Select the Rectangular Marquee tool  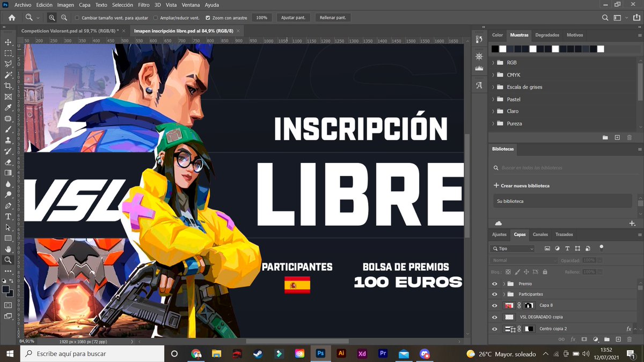(8, 53)
